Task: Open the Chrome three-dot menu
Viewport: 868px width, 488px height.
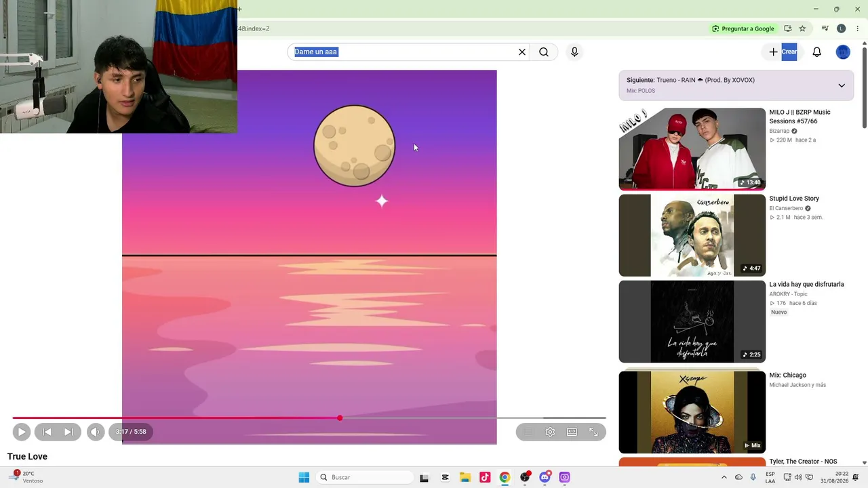Action: click(x=857, y=28)
